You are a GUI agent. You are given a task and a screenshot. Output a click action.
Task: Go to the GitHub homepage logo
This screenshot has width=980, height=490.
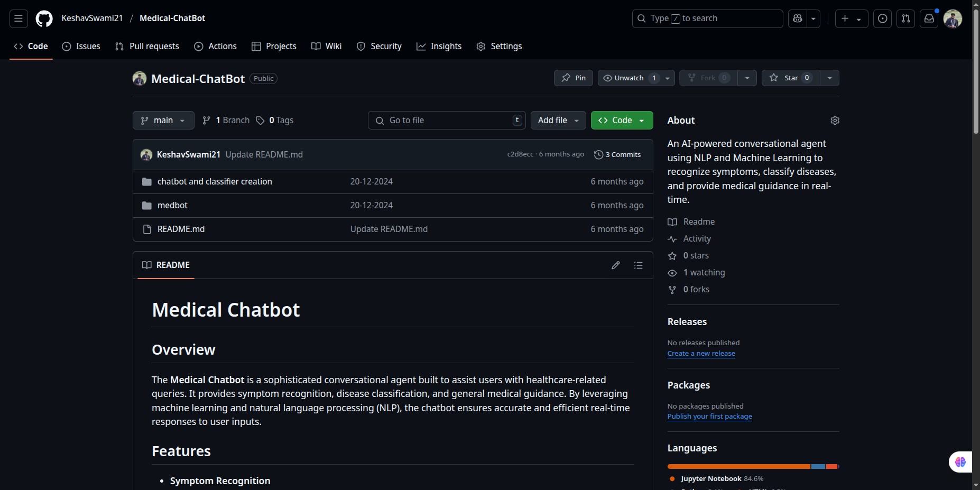pos(44,19)
